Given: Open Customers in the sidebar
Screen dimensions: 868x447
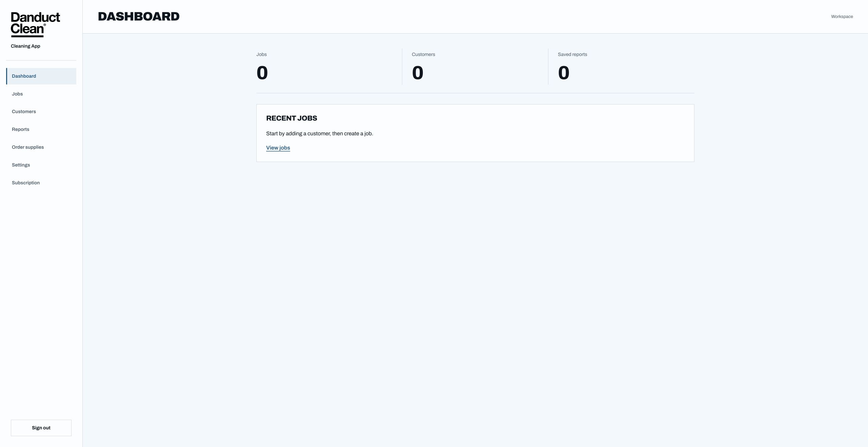Looking at the screenshot, I should coord(41,112).
